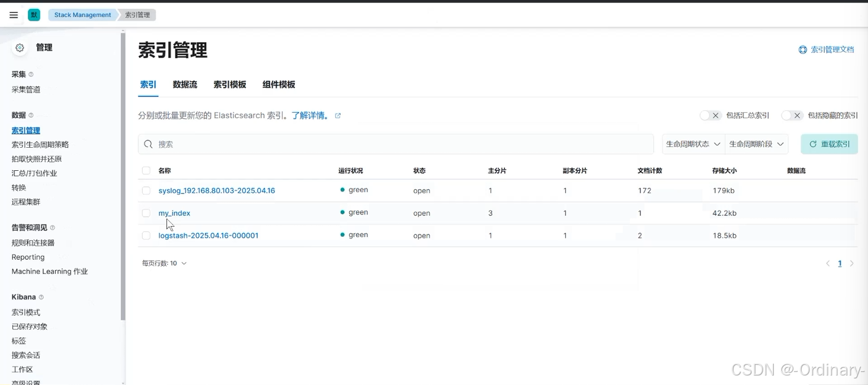Sort by the 名称 column header
This screenshot has width=868, height=385.
coord(165,171)
